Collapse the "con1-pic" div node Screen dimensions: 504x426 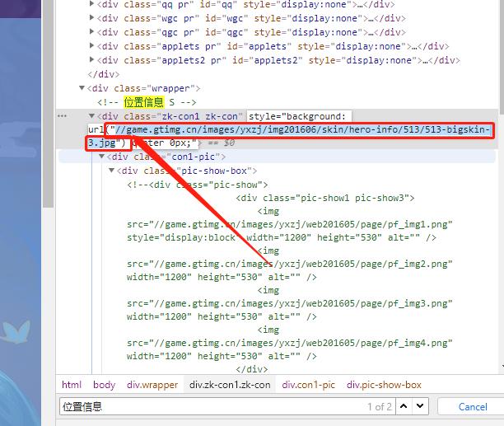pos(101,157)
